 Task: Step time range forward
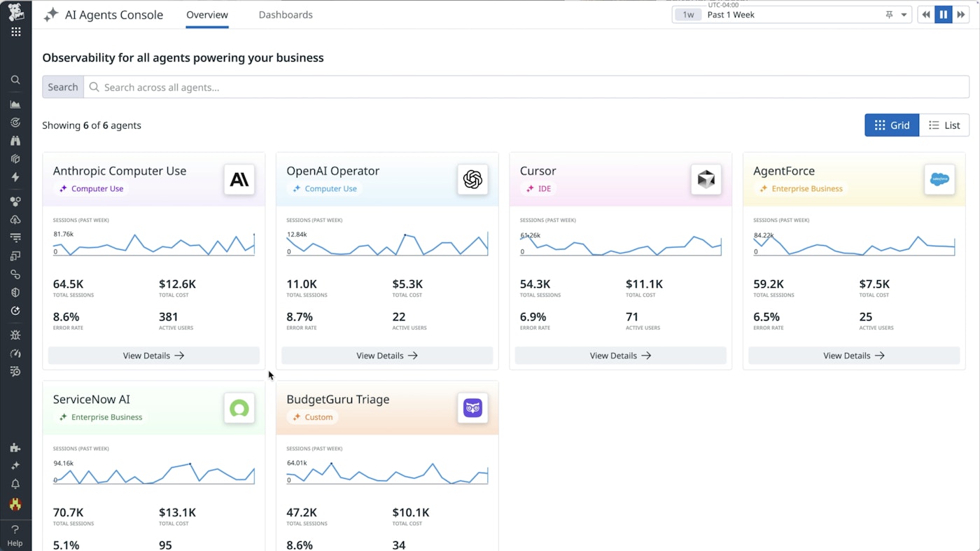point(961,15)
